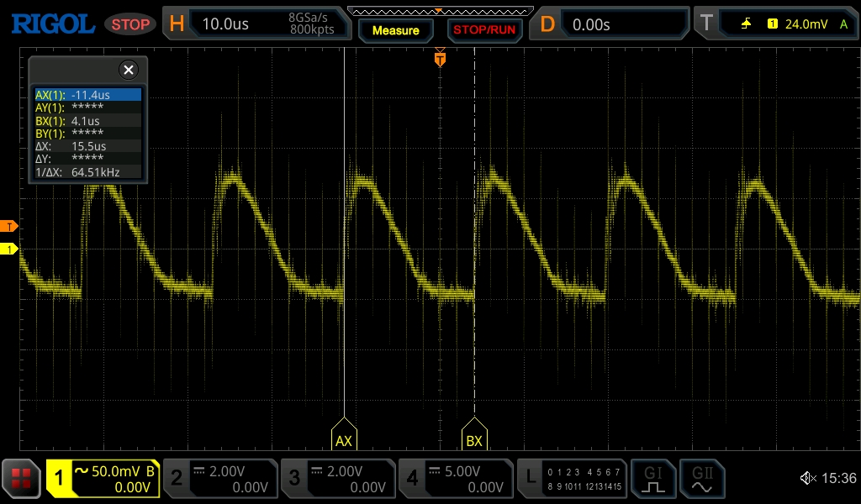861x504 pixels.
Task: Enable channel 2 at 2.00V
Action: [x=221, y=479]
